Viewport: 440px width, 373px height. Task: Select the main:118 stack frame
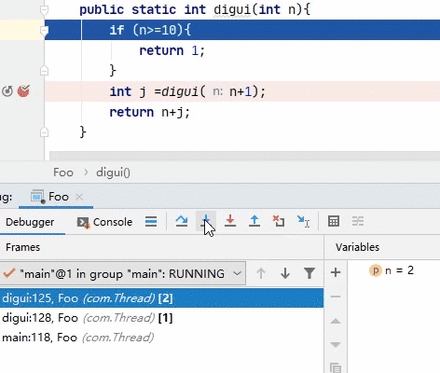pyautogui.click(x=162, y=338)
